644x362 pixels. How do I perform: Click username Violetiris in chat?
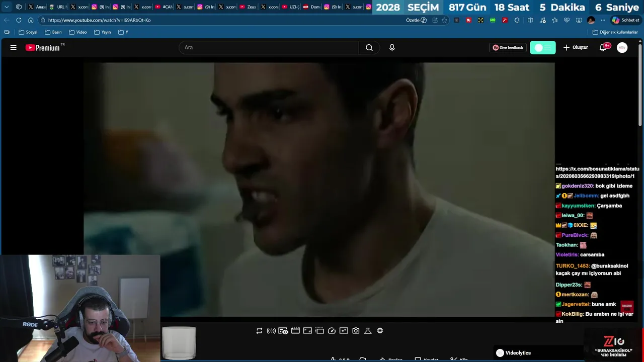[x=567, y=255]
